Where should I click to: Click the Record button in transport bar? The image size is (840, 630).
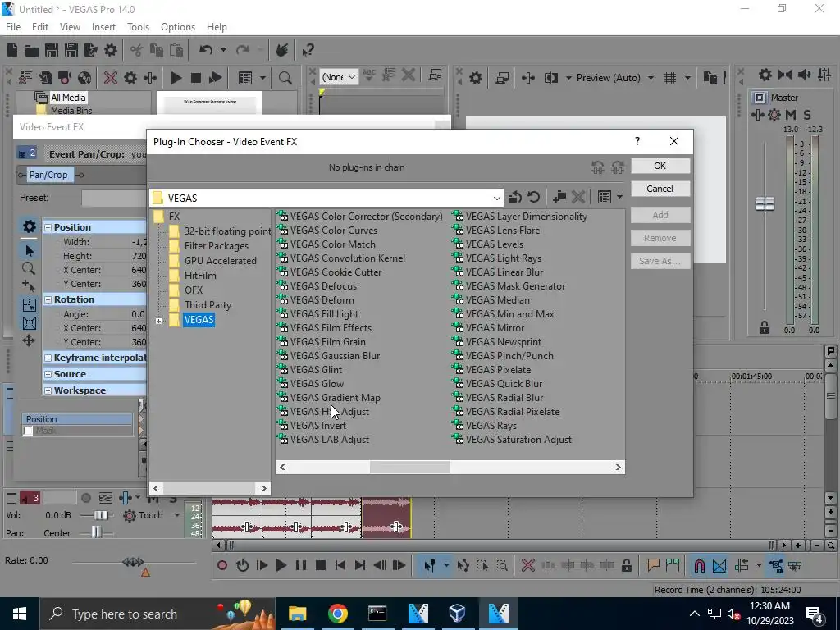(222, 565)
